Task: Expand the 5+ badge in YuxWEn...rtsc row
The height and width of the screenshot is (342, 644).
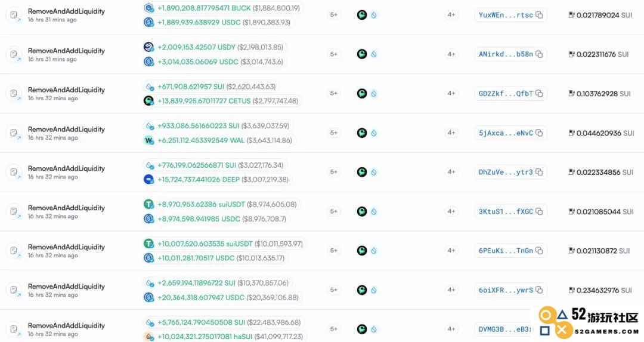Action: tap(334, 15)
